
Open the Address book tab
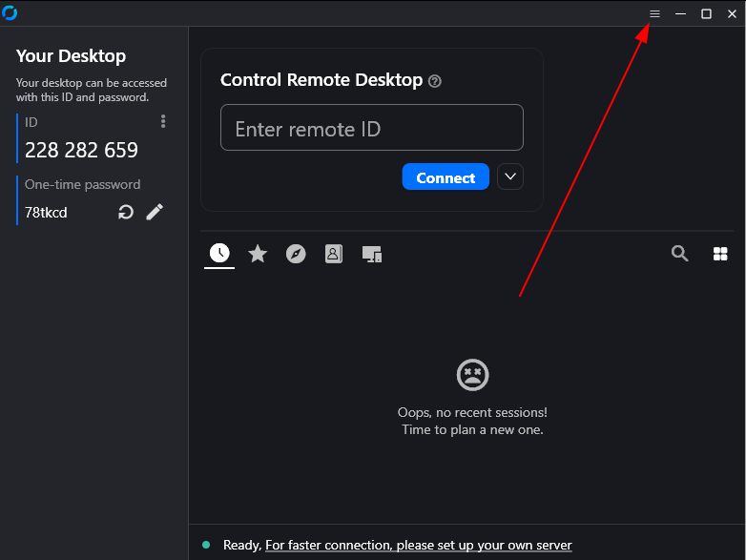[334, 254]
